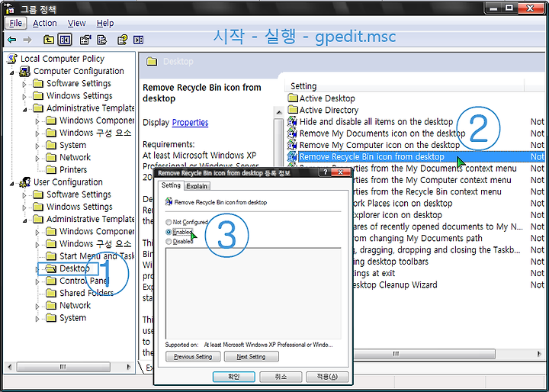Toggle the Show/Hide Console Tree icon
The image size is (549, 392).
point(65,40)
